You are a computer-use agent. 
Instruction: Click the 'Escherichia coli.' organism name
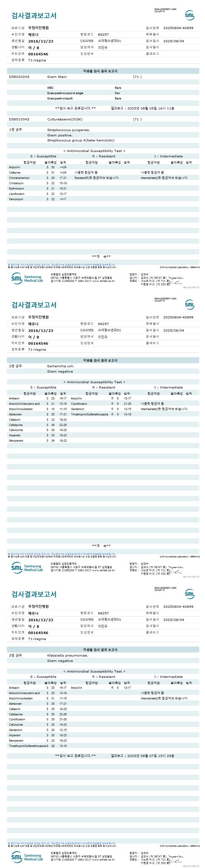coord(61,366)
